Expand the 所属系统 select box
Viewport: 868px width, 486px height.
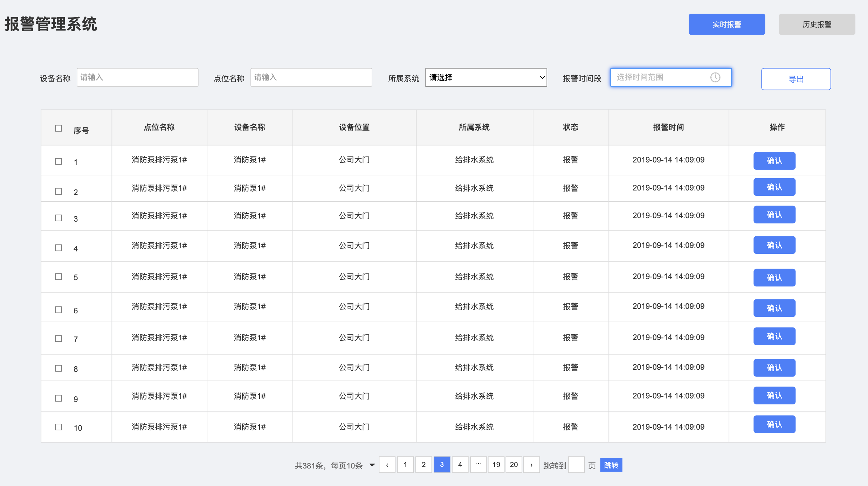[x=486, y=77]
